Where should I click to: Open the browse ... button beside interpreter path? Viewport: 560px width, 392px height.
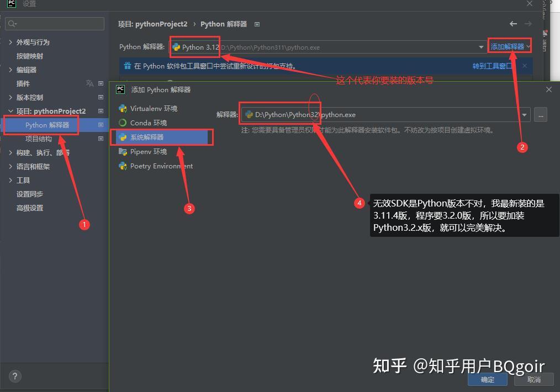click(540, 114)
